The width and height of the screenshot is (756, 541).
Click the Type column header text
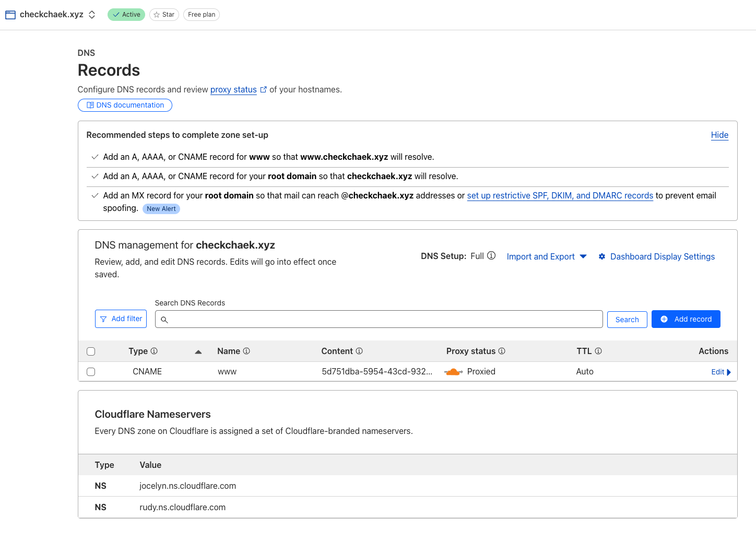[x=138, y=351]
